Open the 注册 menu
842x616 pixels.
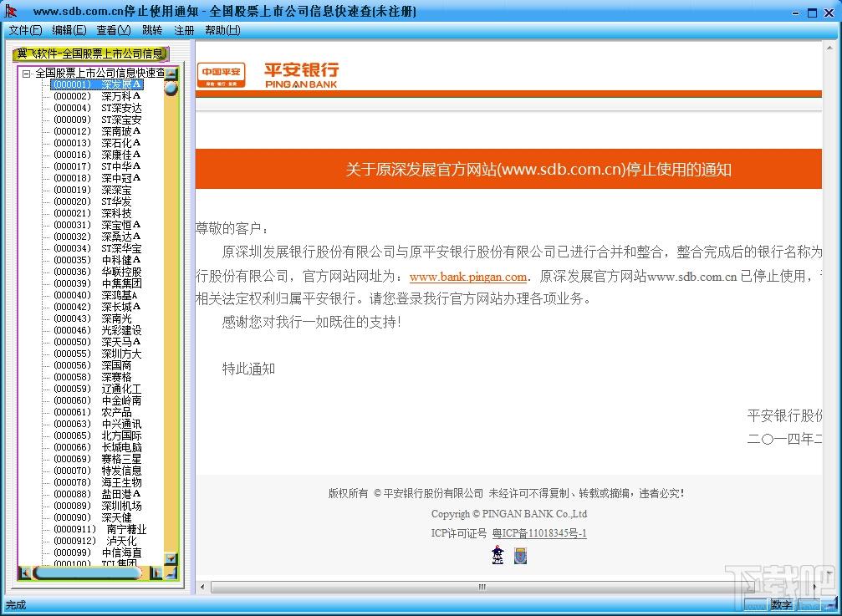(x=184, y=30)
